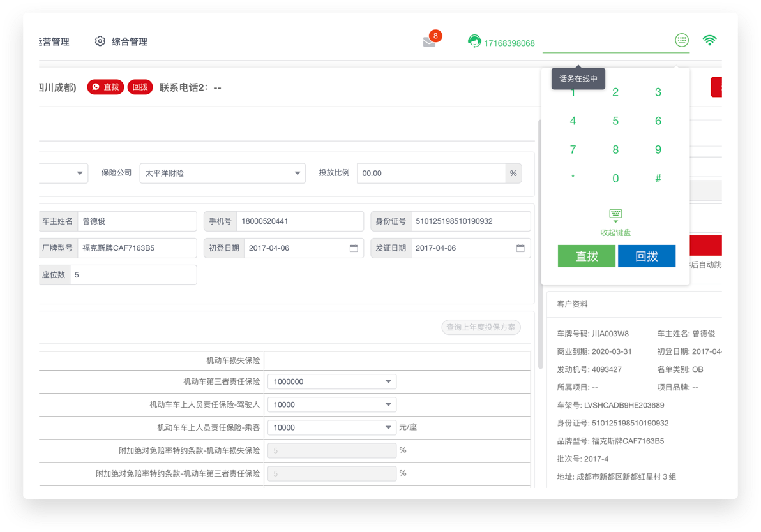The height and width of the screenshot is (532, 761).
Task: Open calendar picker for 发证日期
Action: [520, 248]
